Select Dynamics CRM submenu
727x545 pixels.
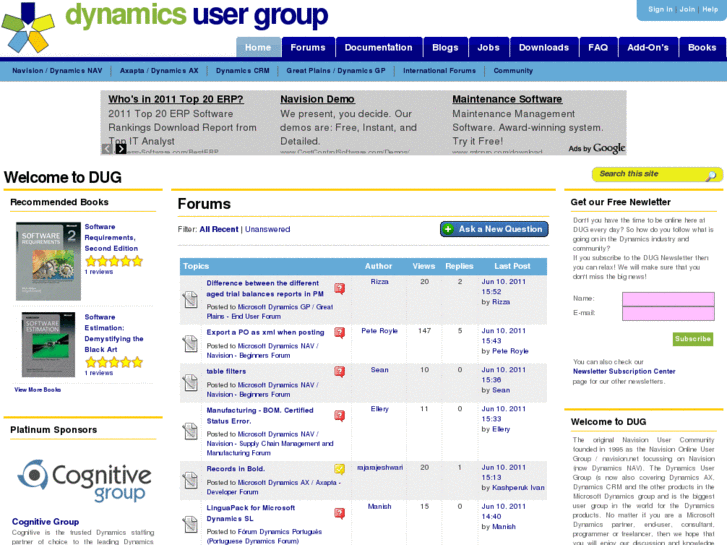(242, 71)
